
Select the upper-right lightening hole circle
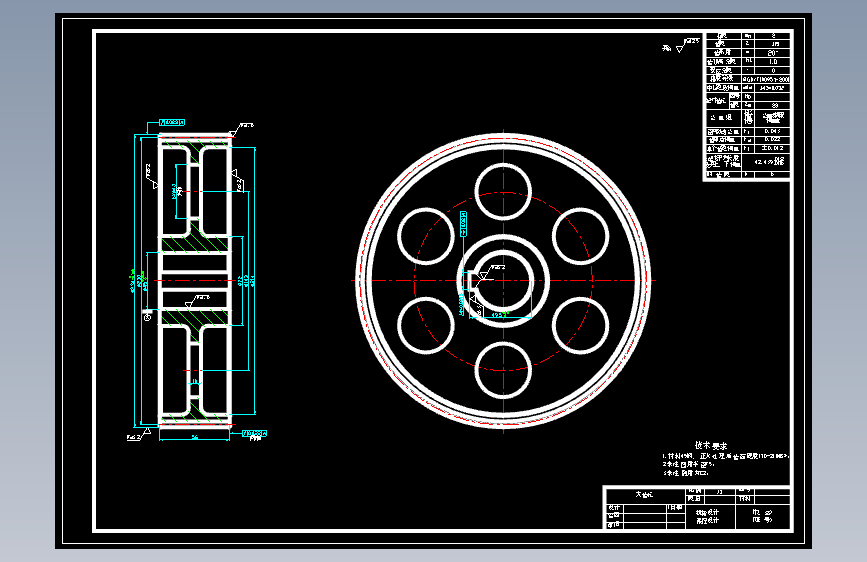click(581, 236)
